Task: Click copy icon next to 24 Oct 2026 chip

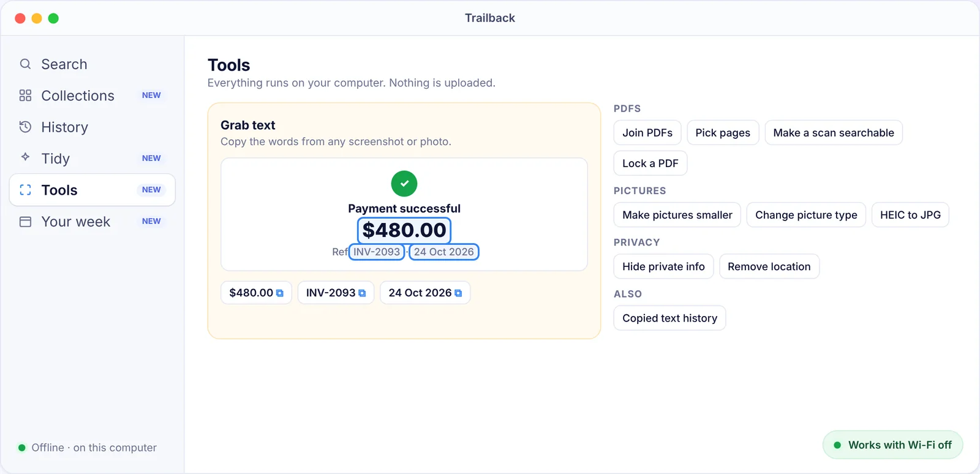Action: point(458,293)
